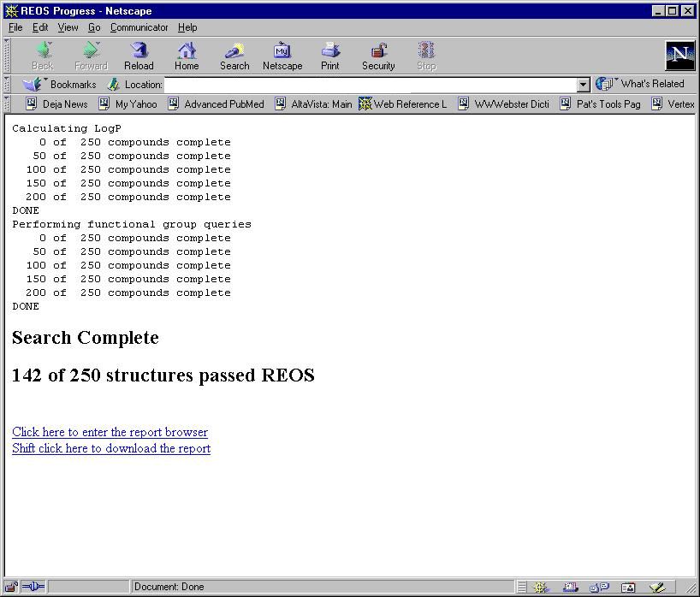The image size is (700, 597).
Task: Click the Stop loading icon
Action: pos(426,56)
